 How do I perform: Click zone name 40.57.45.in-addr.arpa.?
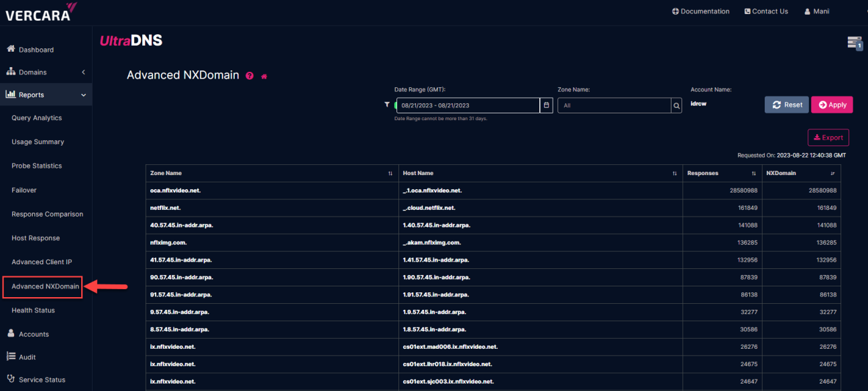coord(182,225)
